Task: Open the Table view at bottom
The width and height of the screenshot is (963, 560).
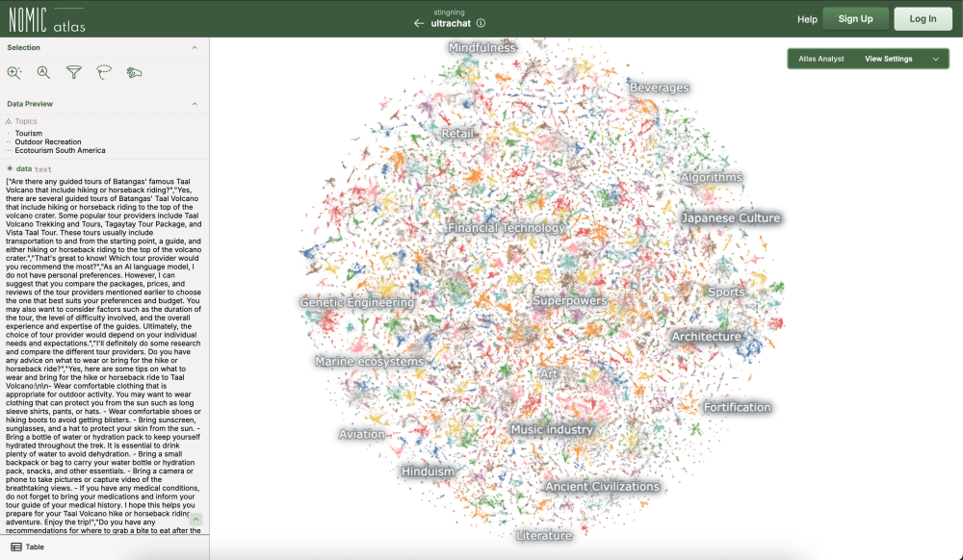Action: point(27,547)
